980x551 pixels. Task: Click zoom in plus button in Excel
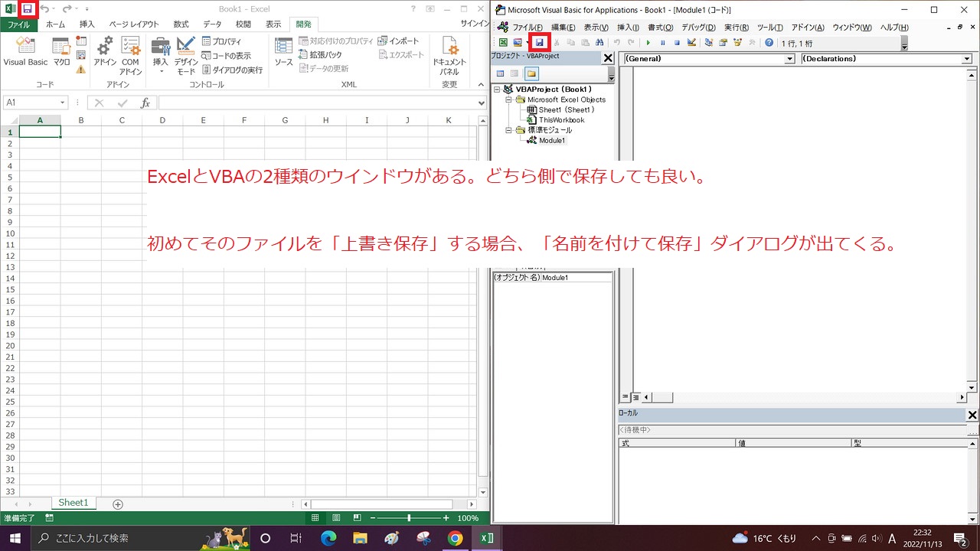(x=446, y=518)
